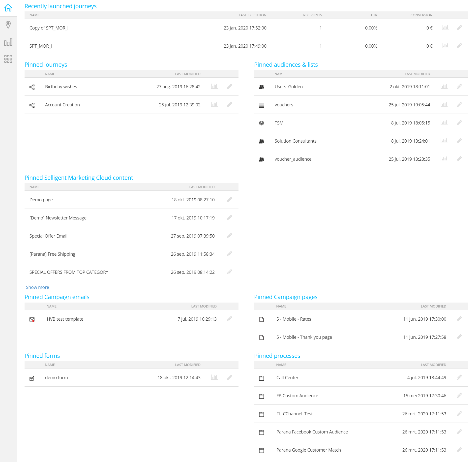The width and height of the screenshot is (476, 462).
Task: Open 5 - Mobile - Rates page
Action: [x=294, y=319]
